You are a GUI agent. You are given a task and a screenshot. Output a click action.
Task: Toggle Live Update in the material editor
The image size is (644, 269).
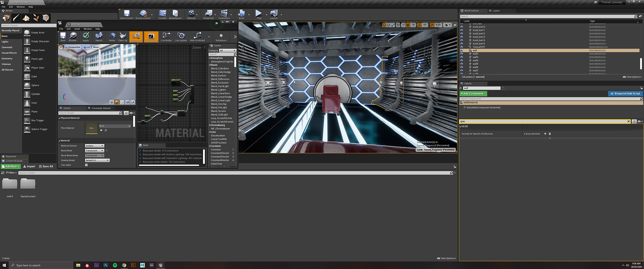tap(181, 37)
